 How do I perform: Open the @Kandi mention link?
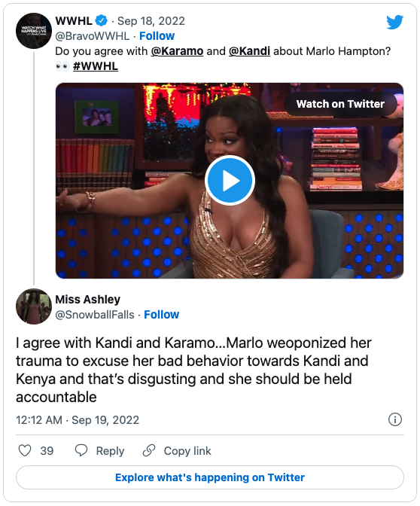tap(249, 51)
